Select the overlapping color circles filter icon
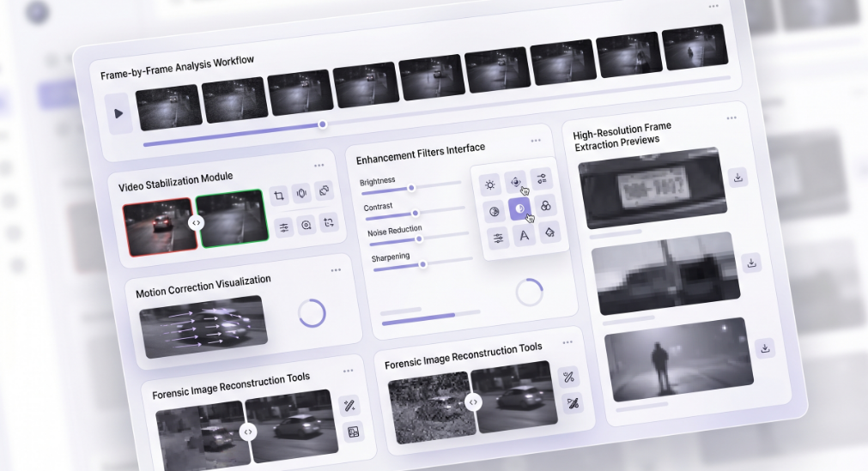The image size is (868, 471). pos(545,206)
